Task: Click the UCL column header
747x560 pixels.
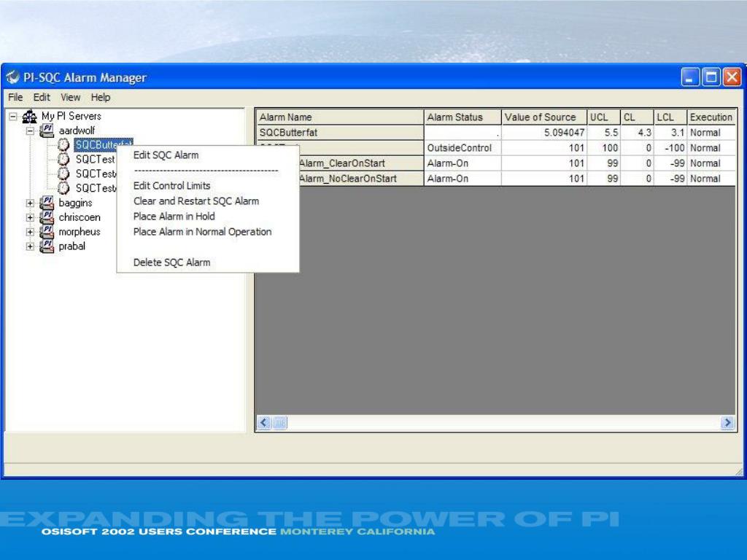Action: click(x=603, y=117)
